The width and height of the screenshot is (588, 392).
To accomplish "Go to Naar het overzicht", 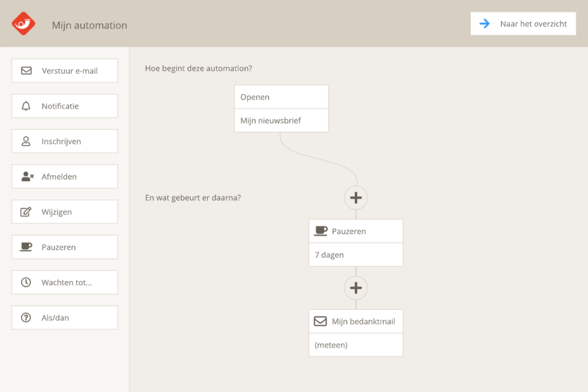I will [523, 24].
